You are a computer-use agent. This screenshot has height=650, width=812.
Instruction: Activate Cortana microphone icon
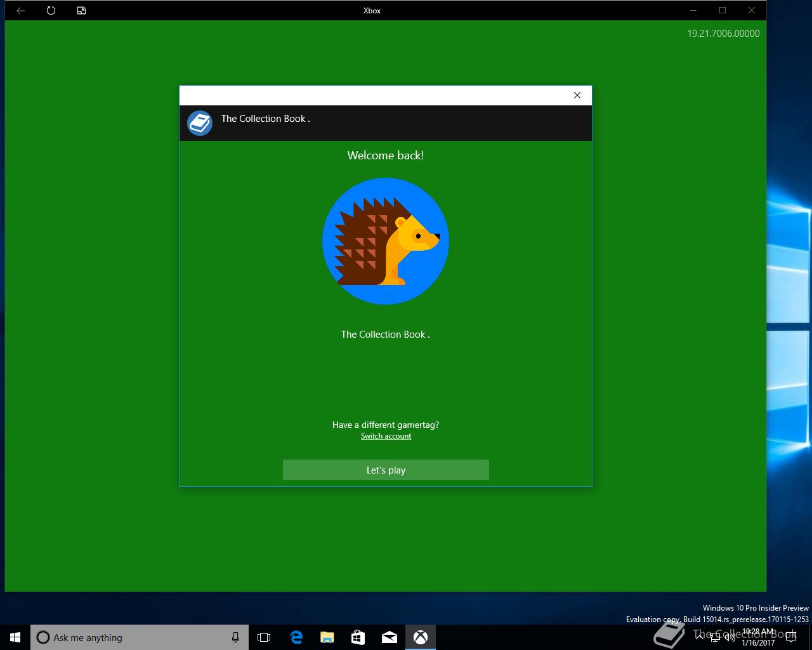235,637
